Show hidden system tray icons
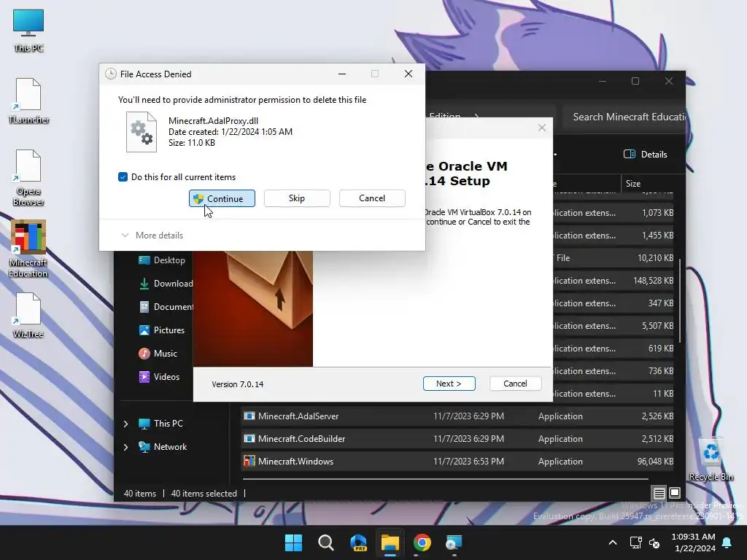Image resolution: width=747 pixels, height=560 pixels. coord(613,542)
